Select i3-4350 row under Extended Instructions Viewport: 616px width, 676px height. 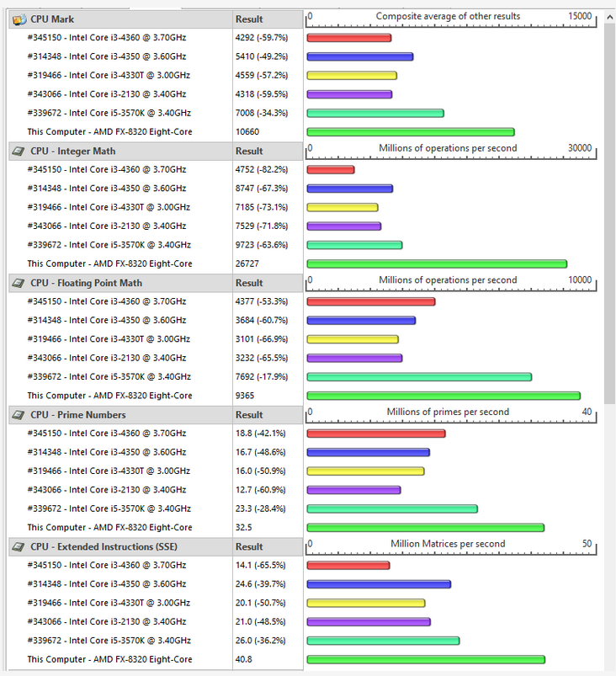156,584
